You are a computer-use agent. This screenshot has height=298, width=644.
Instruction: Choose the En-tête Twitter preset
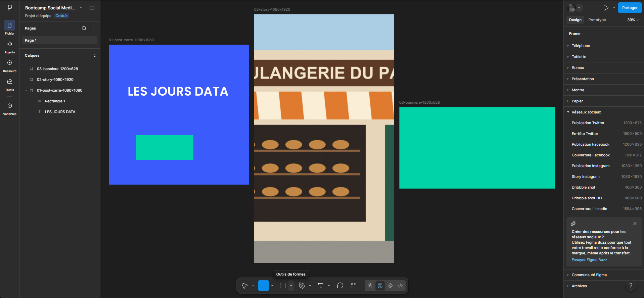pyautogui.click(x=604, y=134)
